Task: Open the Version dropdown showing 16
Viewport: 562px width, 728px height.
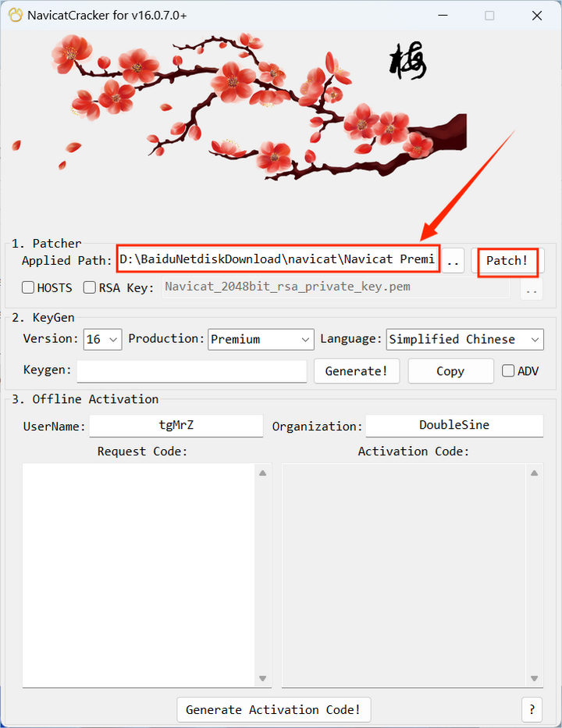Action: [102, 339]
